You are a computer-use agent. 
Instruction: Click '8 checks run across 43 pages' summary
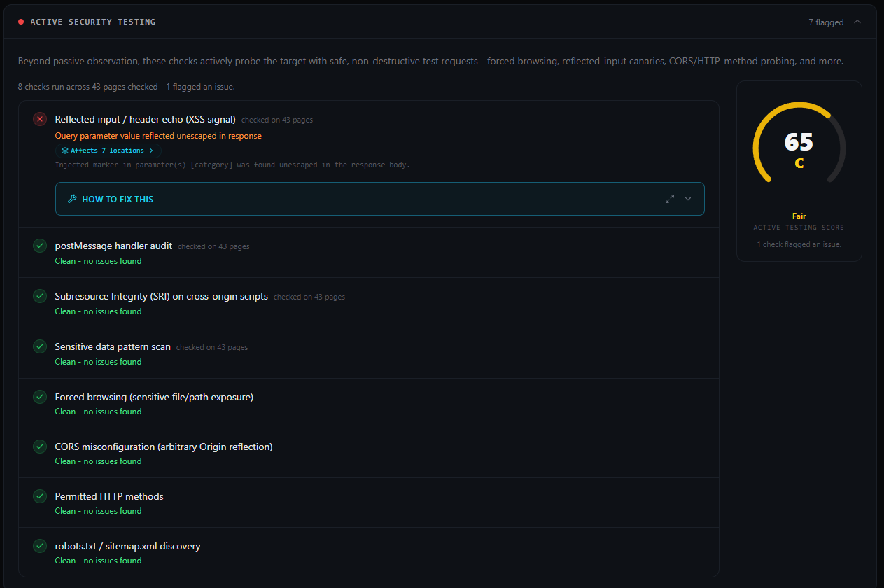[x=126, y=87]
